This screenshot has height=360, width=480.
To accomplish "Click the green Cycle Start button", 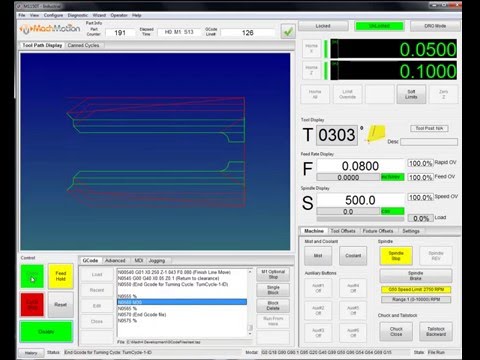I will pyautogui.click(x=32, y=276).
